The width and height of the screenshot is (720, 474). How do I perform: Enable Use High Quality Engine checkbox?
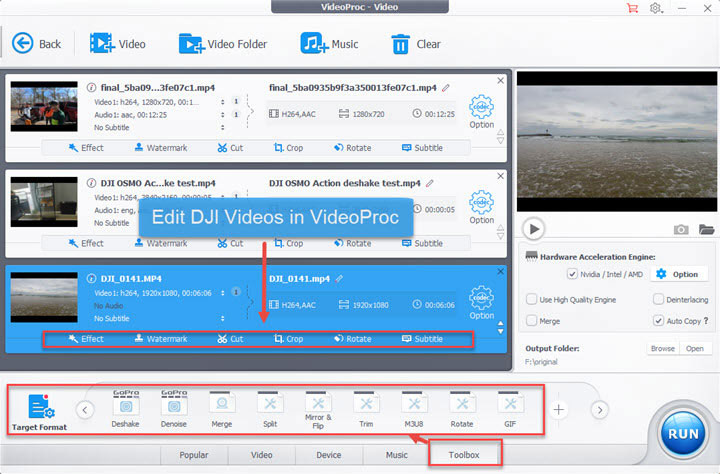click(532, 299)
